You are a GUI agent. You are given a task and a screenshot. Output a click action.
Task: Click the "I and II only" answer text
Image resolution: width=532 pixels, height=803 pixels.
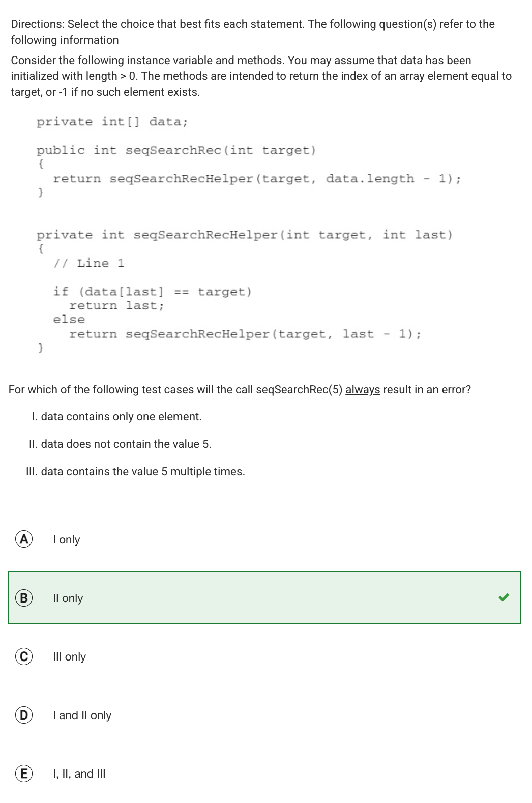[82, 715]
